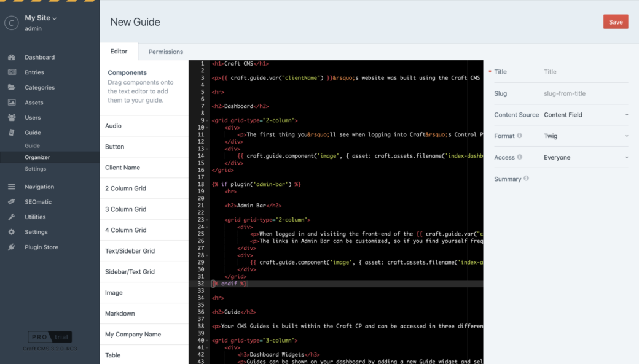Open Settings submenu item under Guide
Screen dimensions: 639x364
[x=36, y=169]
